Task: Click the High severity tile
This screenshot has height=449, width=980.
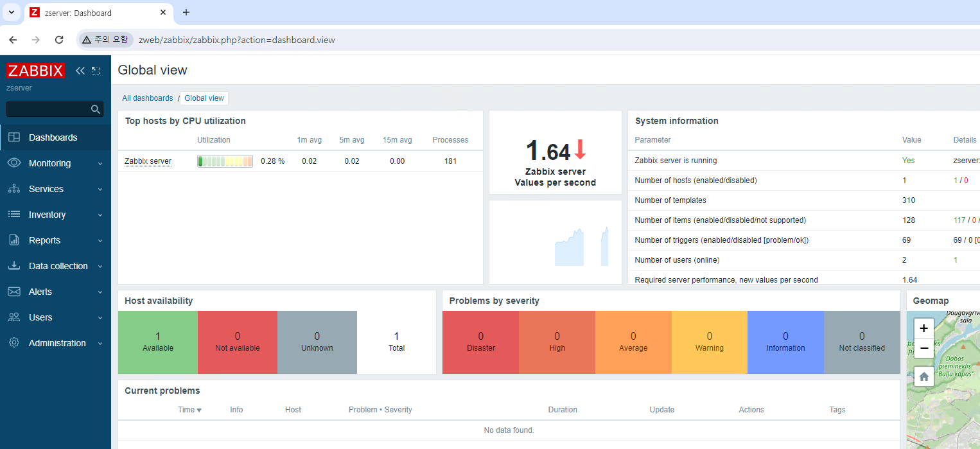Action: (557, 342)
